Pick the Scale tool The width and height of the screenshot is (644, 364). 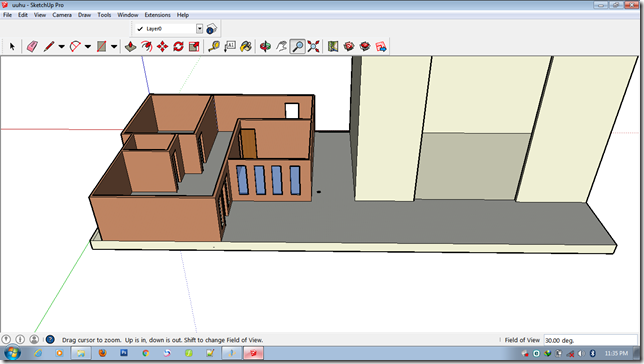click(194, 46)
